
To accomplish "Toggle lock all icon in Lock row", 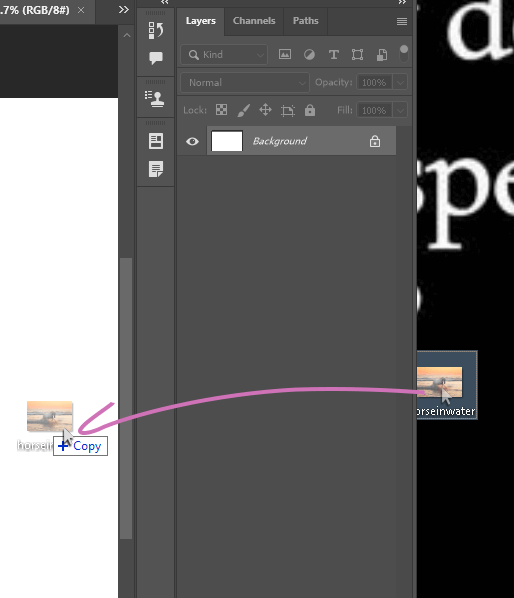I will point(310,110).
